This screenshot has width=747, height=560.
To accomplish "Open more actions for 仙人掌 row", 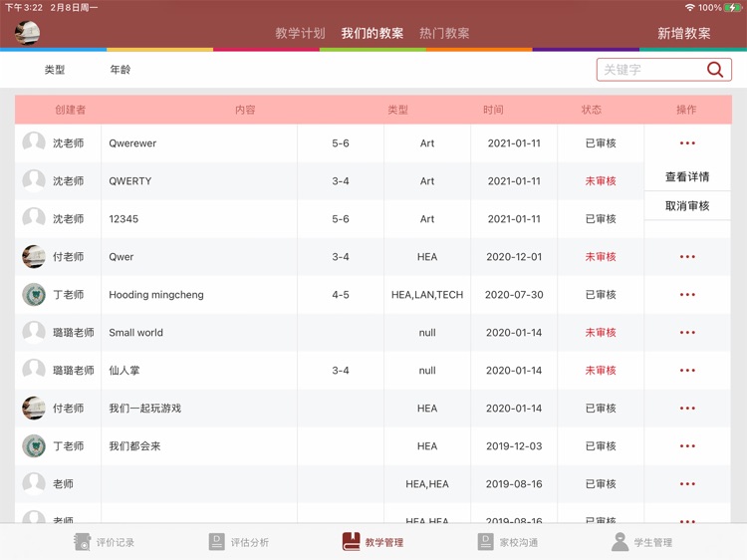I will (x=687, y=371).
